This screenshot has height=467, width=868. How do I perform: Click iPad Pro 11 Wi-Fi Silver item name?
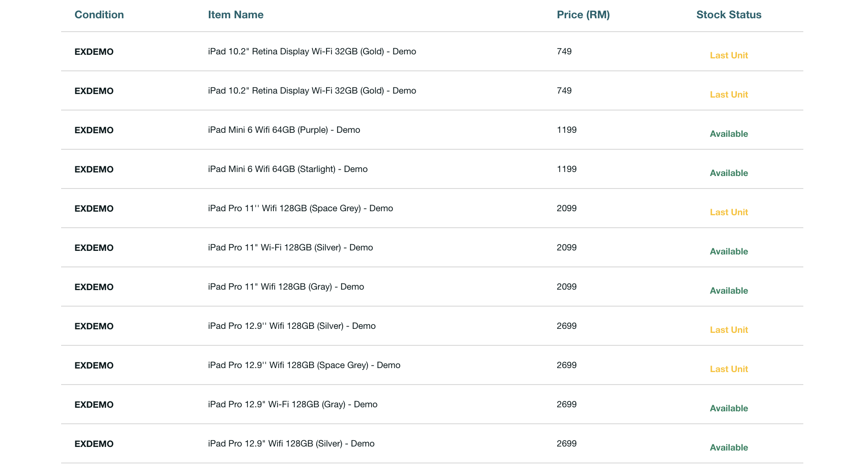pos(290,248)
